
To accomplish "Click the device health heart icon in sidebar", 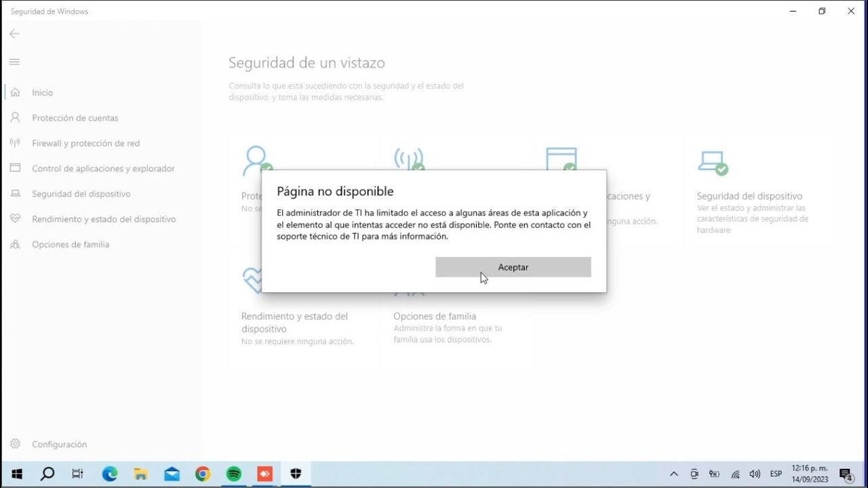I will (15, 219).
